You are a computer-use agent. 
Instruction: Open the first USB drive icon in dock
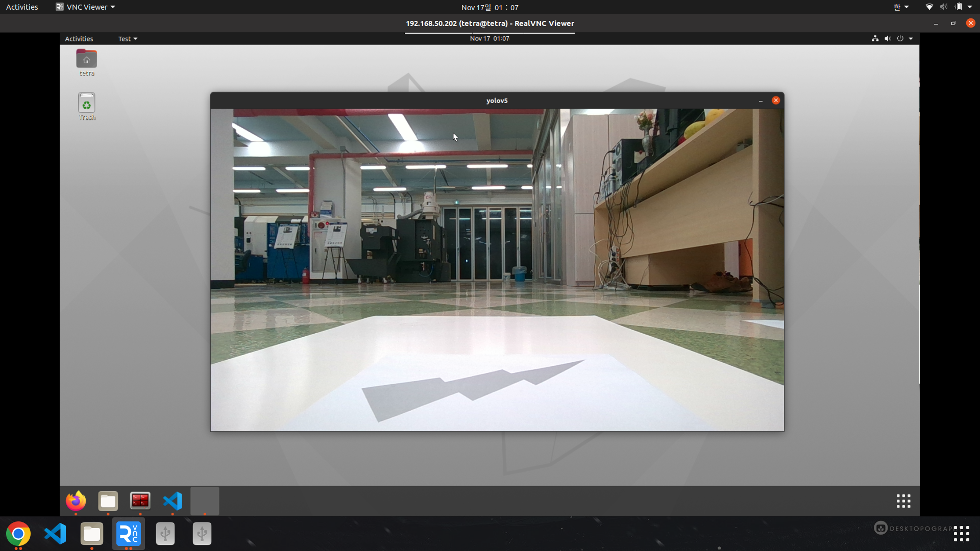pyautogui.click(x=165, y=534)
